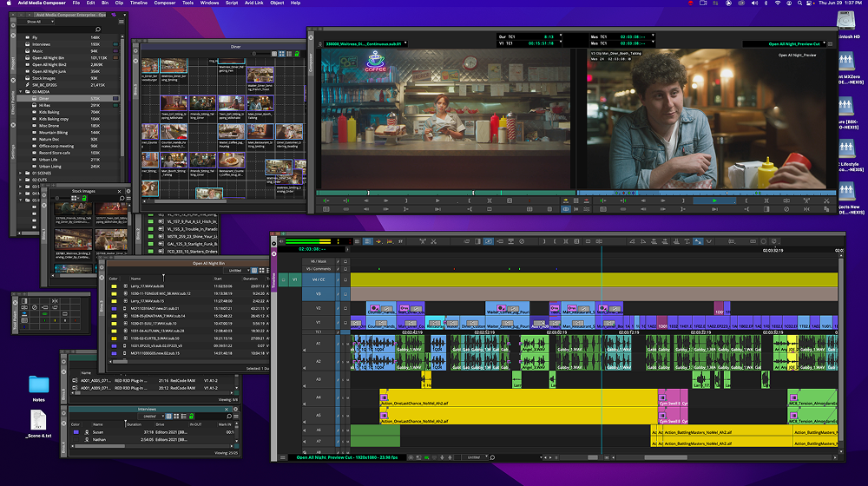Switch Diner bin to script view
This screenshot has height=486, width=868.
[289, 54]
